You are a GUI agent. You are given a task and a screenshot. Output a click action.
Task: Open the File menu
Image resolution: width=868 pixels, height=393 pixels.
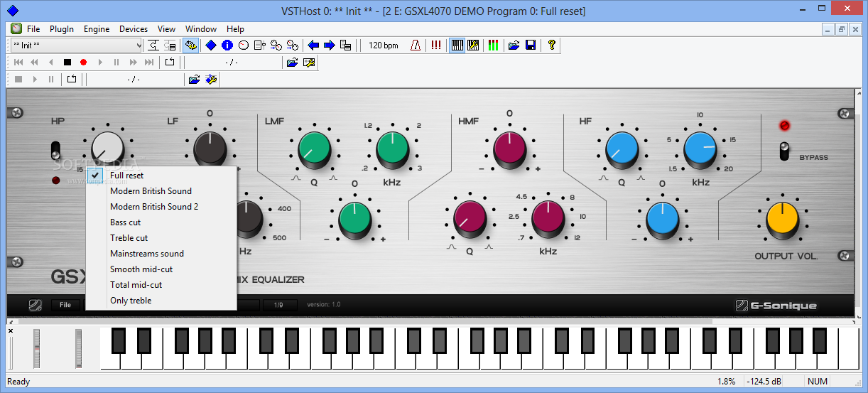(33, 29)
